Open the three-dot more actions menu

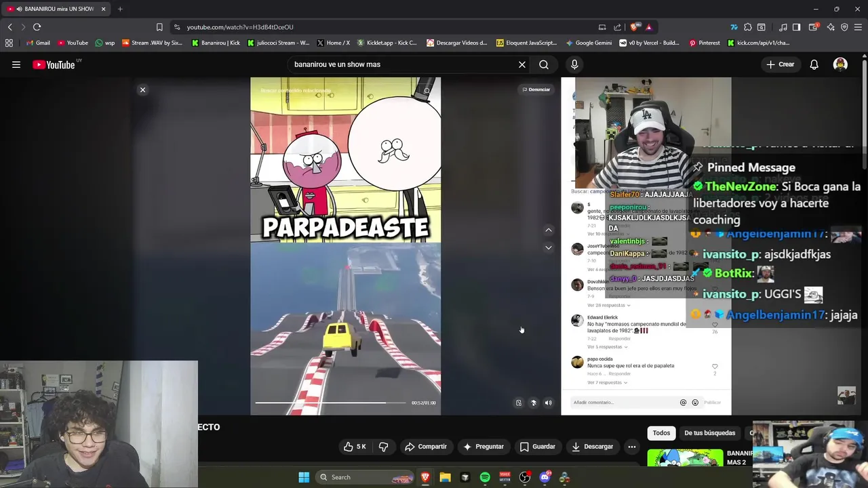click(x=632, y=447)
